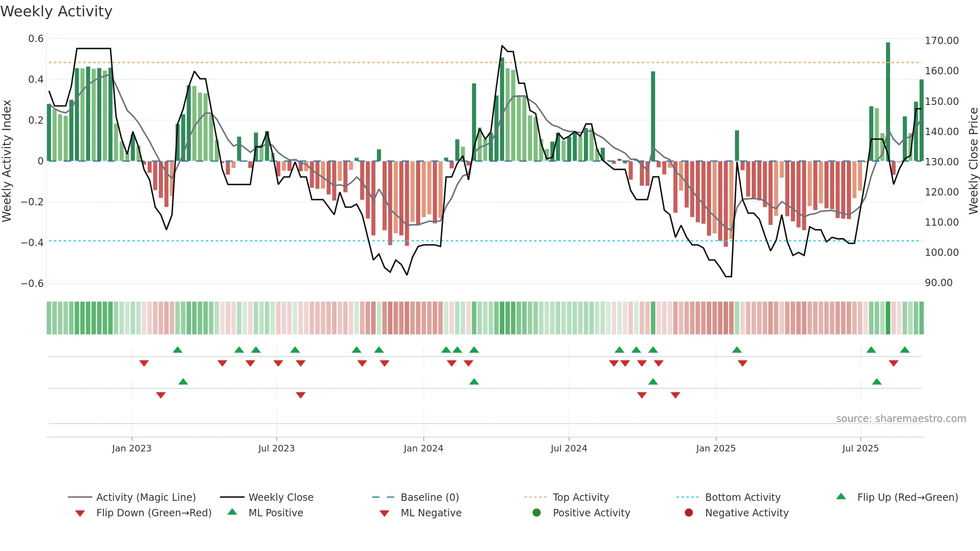The width and height of the screenshot is (980, 551).
Task: Click the first heatmap strip cell at left
Action: pyautogui.click(x=49, y=318)
